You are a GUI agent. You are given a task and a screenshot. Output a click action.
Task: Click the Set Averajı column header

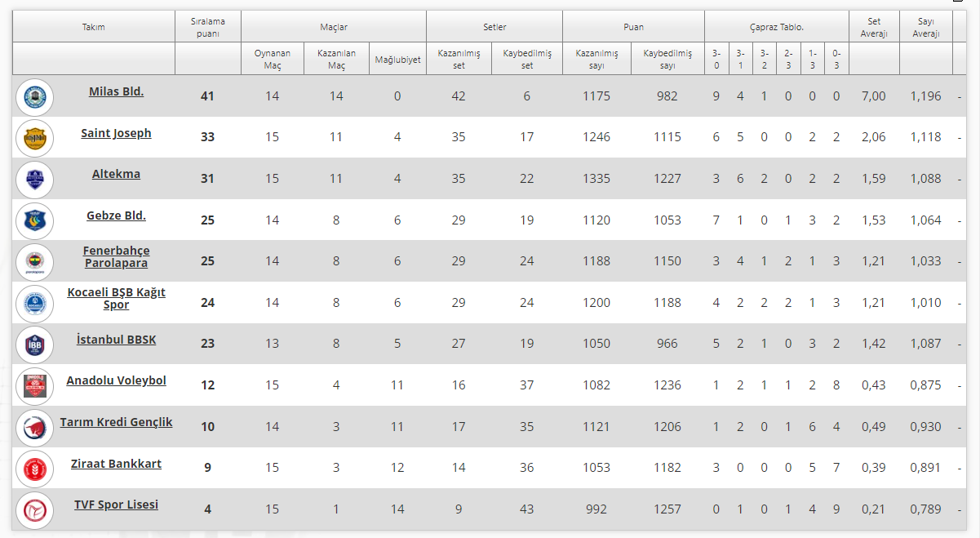tap(873, 27)
